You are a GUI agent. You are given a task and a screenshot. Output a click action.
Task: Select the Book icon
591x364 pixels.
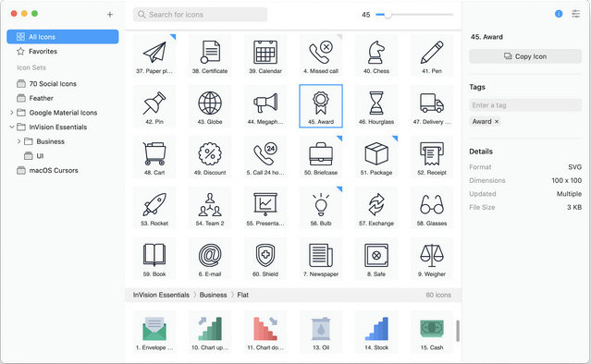154,259
